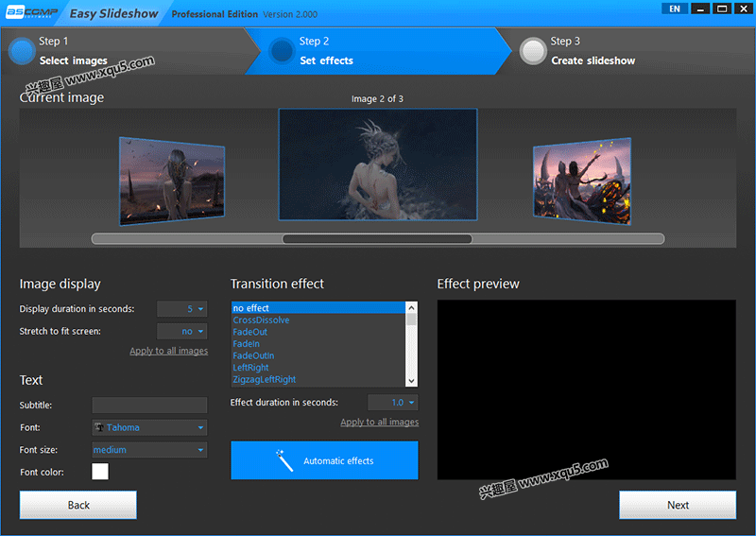Select the left thumbnail of first image

point(172,182)
